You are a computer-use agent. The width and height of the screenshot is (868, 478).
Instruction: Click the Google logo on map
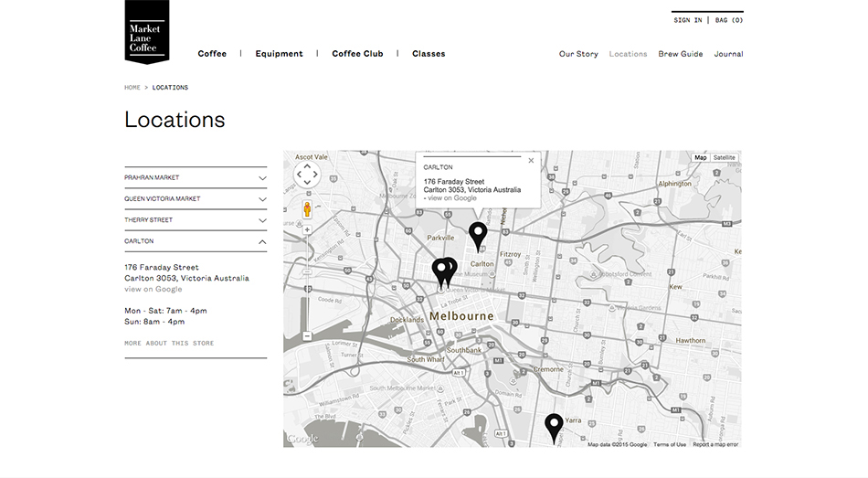[x=302, y=439]
